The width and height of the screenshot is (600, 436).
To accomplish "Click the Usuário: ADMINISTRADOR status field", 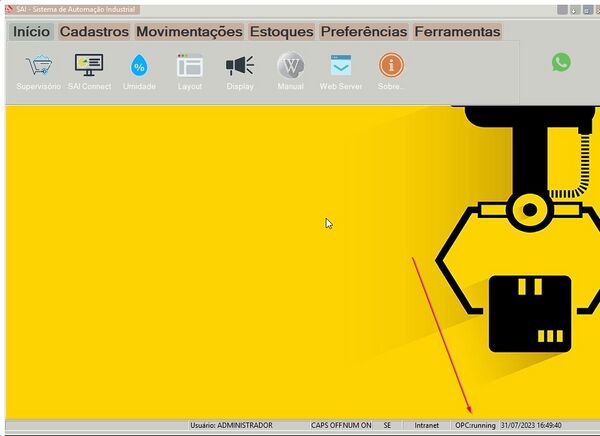I will coord(231,425).
